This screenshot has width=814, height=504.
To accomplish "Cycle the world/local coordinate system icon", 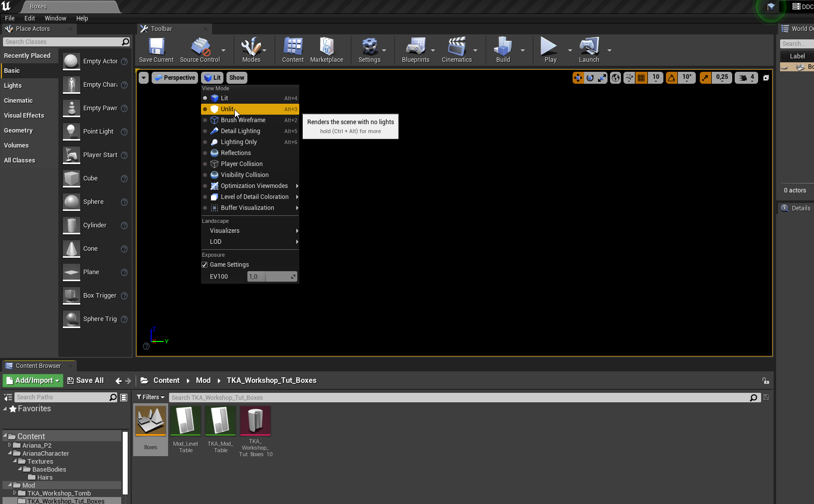I will click(615, 78).
